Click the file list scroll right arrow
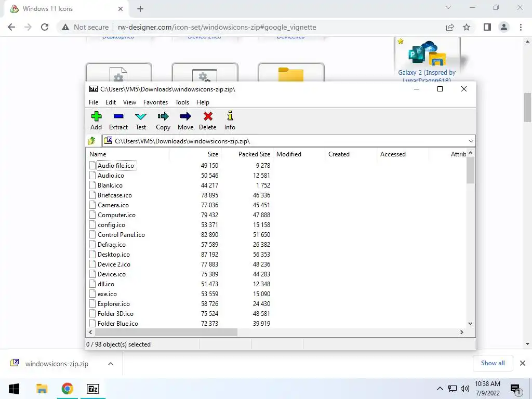532x399 pixels. click(x=462, y=332)
